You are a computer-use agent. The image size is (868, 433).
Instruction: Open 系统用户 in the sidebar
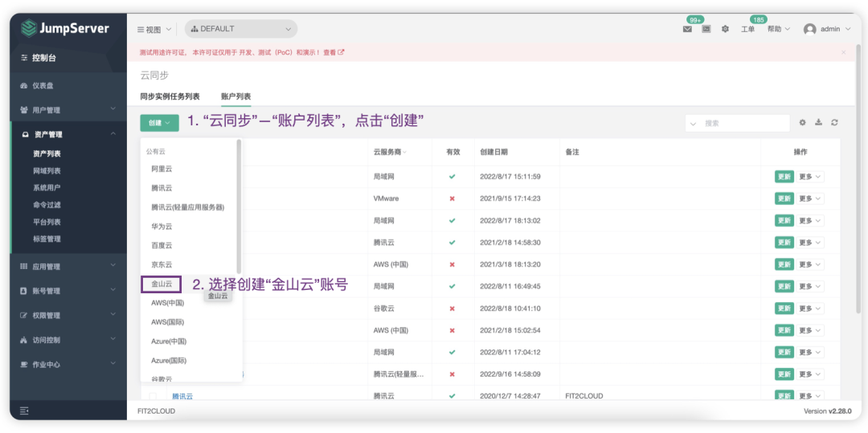click(x=47, y=188)
